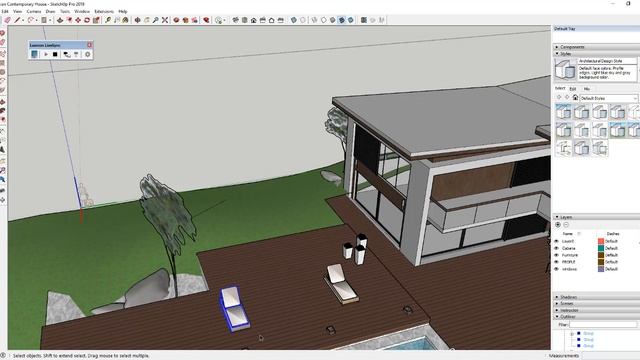Select the Tape Measure tool
Viewport: 640px width, 360px height.
108,20
